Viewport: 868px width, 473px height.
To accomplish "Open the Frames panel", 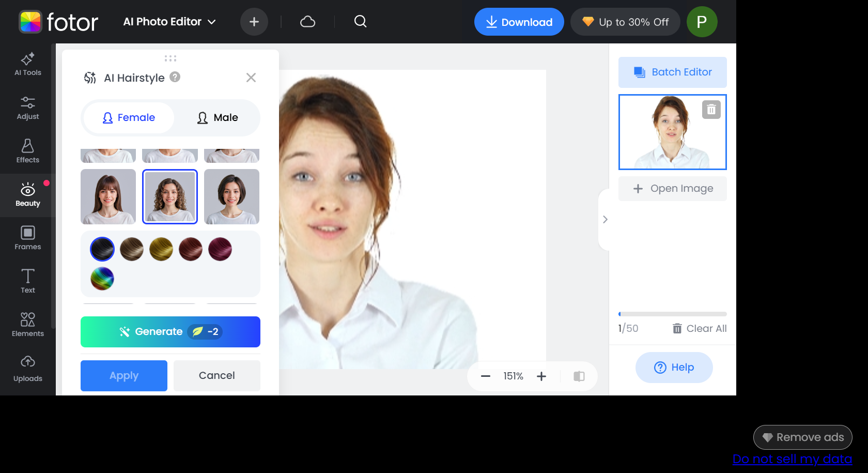I will 28,238.
